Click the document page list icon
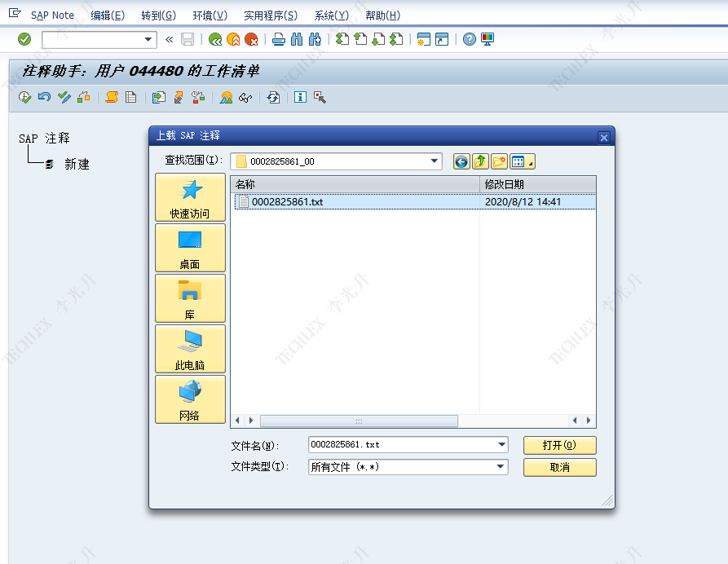Image resolution: width=728 pixels, height=564 pixels. 131,98
